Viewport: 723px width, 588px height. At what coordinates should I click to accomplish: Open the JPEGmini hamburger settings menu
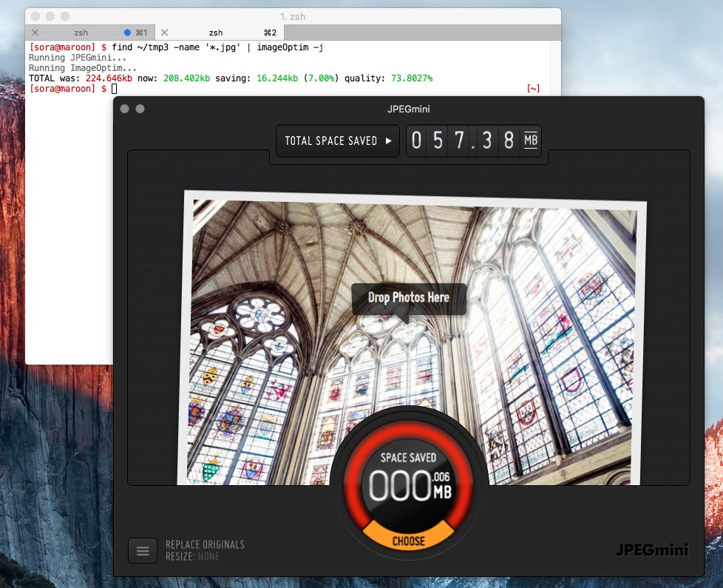(143, 550)
